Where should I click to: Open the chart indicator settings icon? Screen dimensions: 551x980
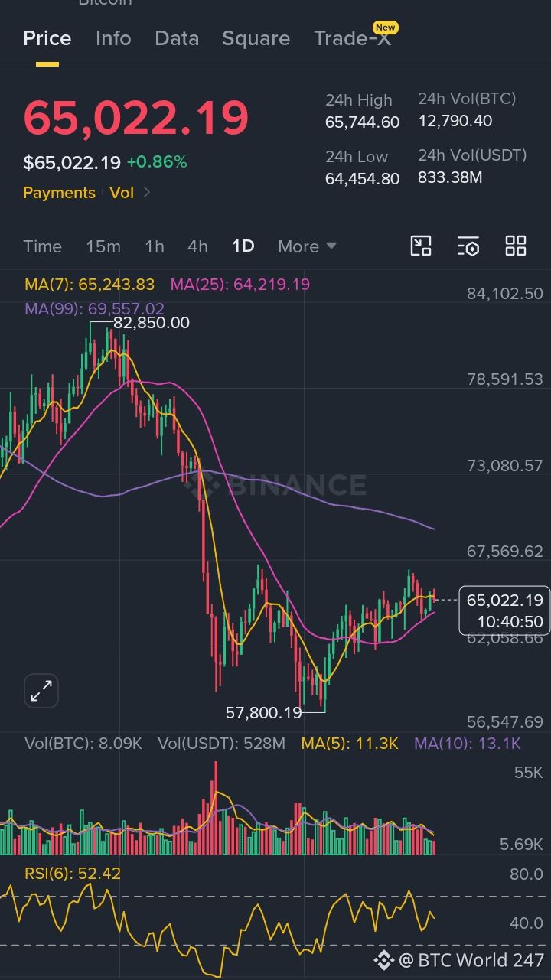468,246
